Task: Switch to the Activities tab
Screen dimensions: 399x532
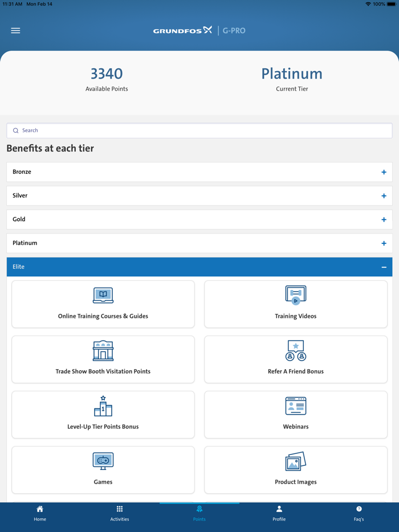Action: 120,513
